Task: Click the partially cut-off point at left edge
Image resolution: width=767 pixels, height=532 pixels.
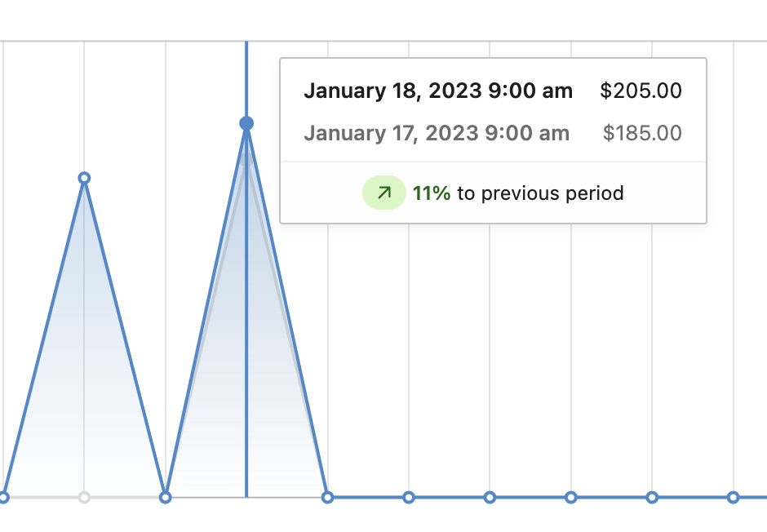Action: pos(3,498)
